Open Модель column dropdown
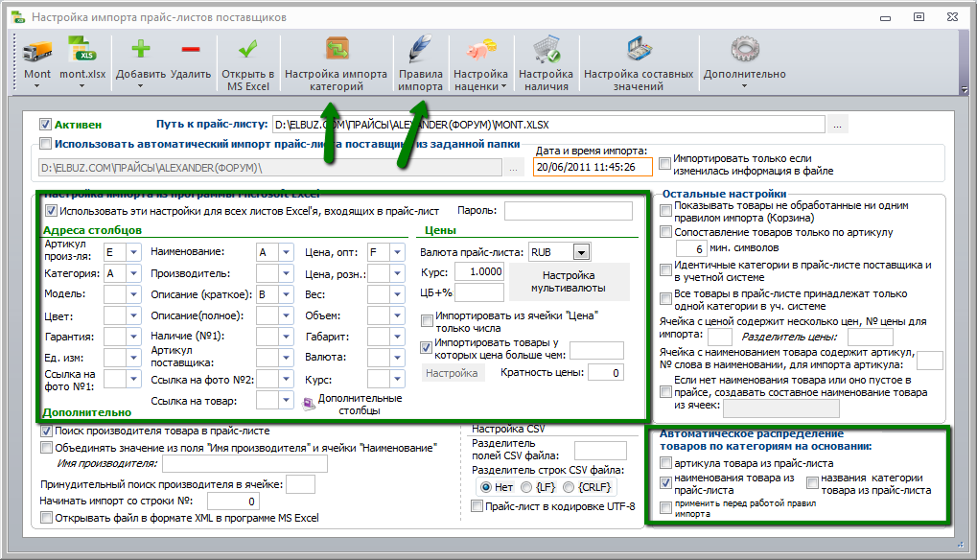This screenshot has width=977, height=560. pyautogui.click(x=134, y=294)
